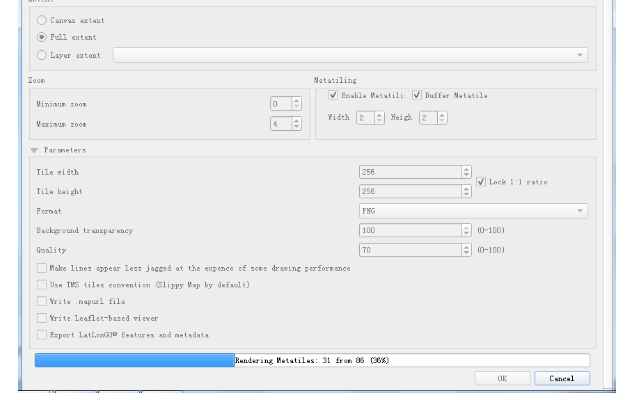Increase Tile width using the up arrow
The width and height of the screenshot is (627, 400).
[x=466, y=169]
